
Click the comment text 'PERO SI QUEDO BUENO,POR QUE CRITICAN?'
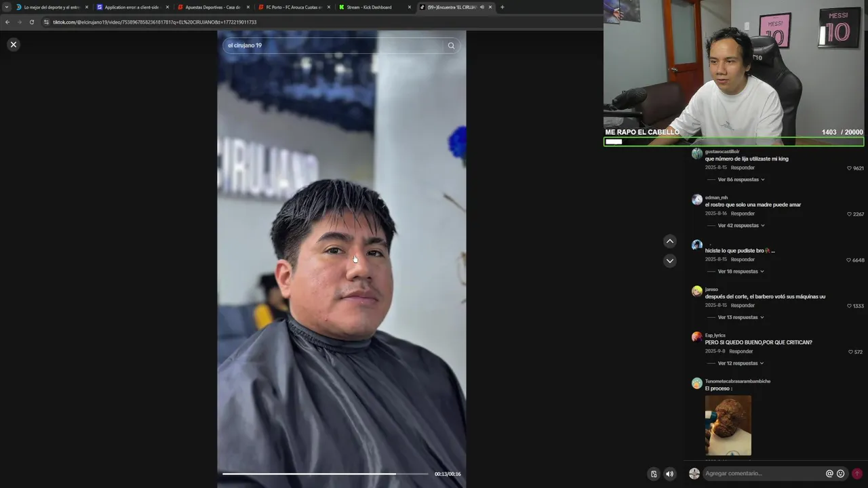pos(758,342)
